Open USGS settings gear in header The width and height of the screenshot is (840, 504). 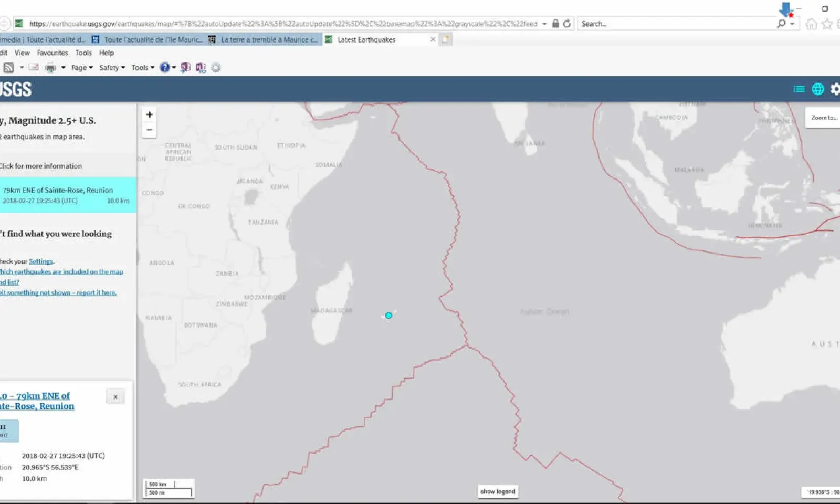click(835, 89)
